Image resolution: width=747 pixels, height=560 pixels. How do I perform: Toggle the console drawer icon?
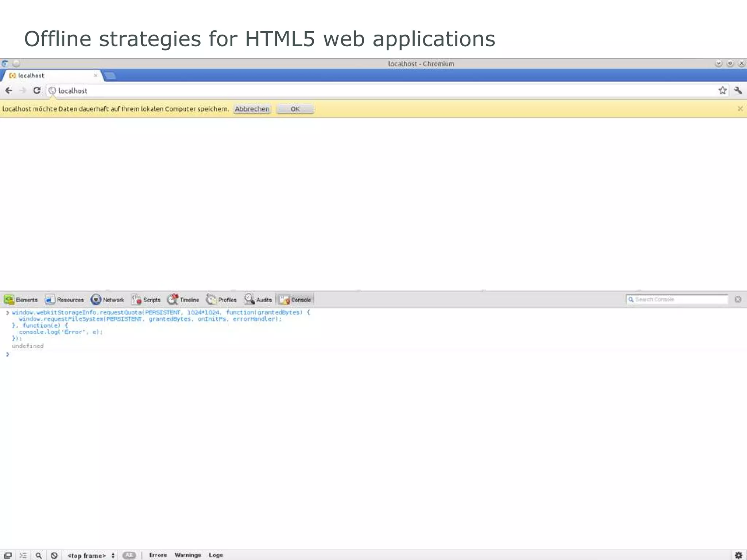coord(23,555)
